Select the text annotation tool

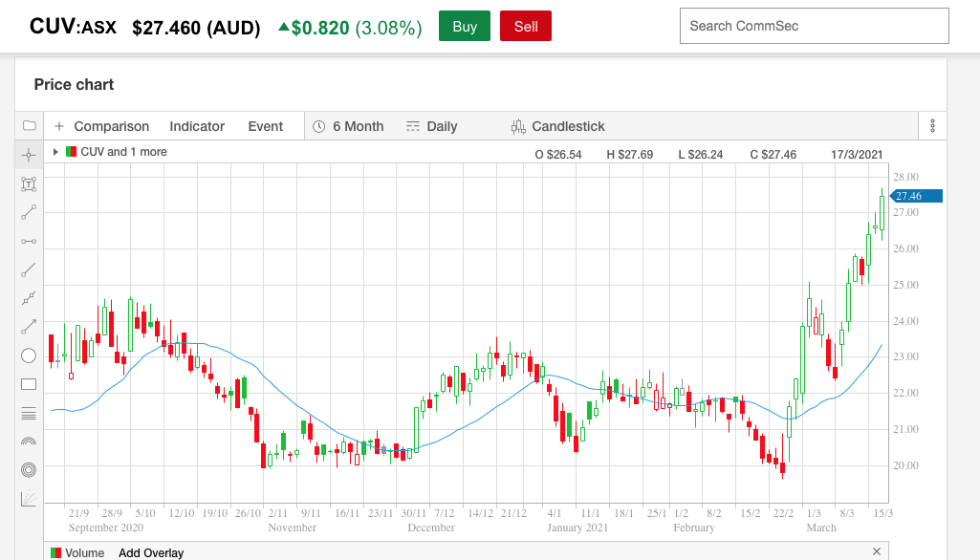pyautogui.click(x=29, y=183)
